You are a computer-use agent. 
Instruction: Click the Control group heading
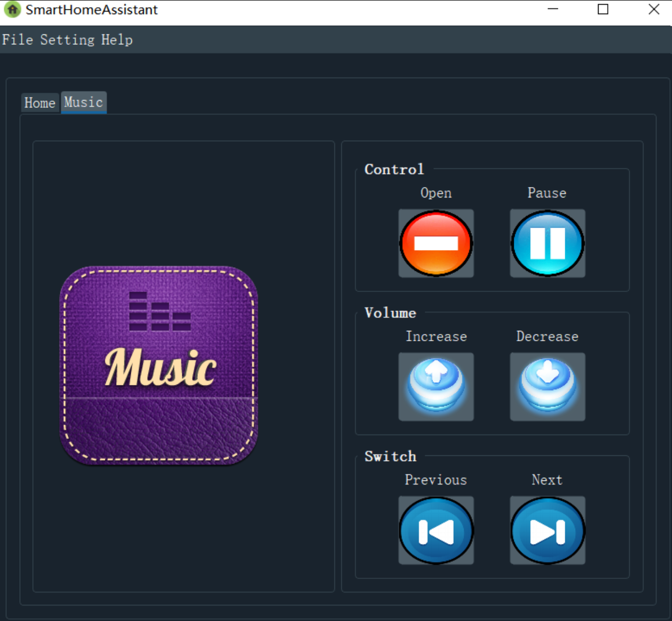394,169
